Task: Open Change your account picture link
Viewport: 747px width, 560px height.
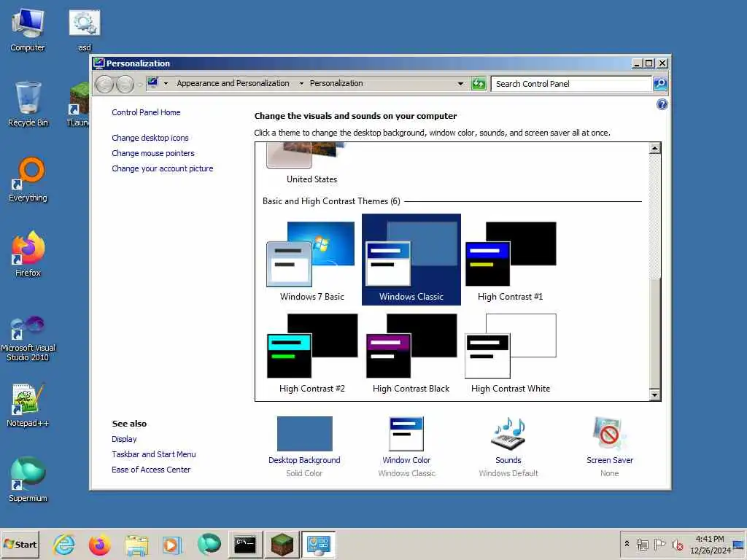Action: point(163,168)
